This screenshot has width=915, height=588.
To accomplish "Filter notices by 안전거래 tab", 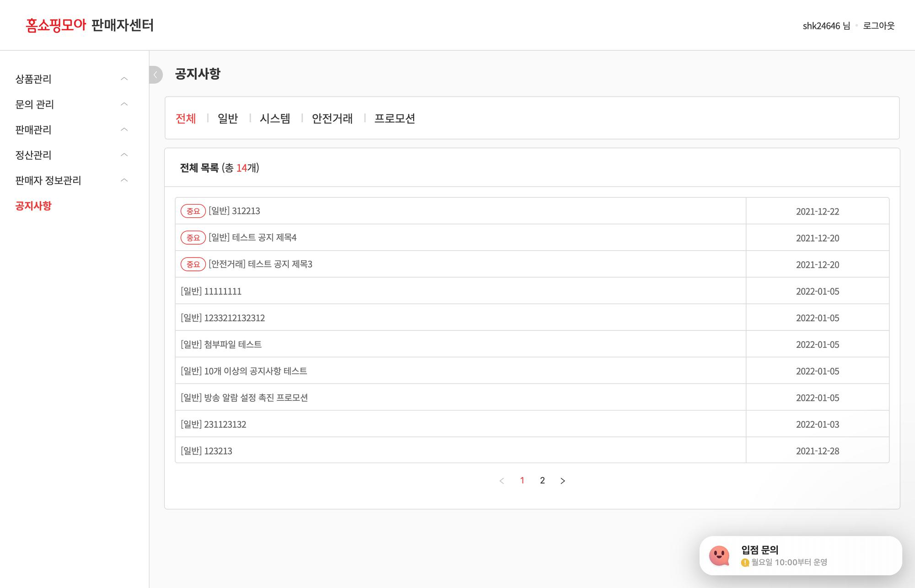I will pyautogui.click(x=332, y=119).
